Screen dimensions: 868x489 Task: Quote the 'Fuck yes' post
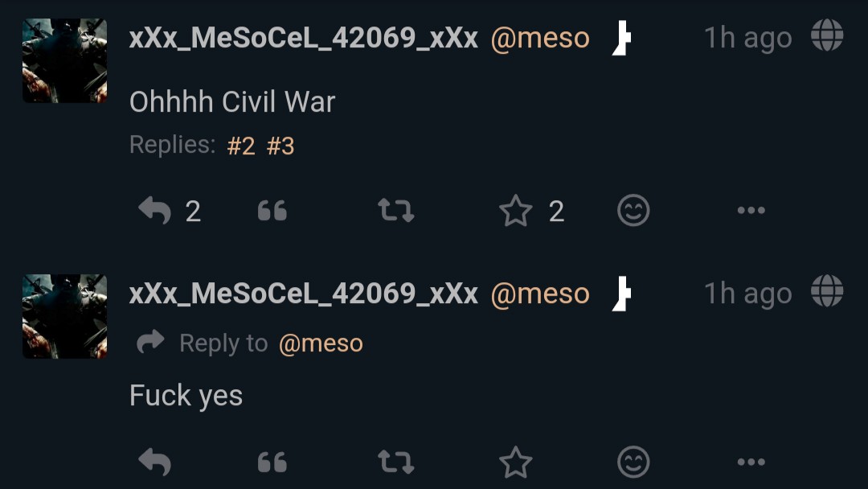[x=272, y=462]
